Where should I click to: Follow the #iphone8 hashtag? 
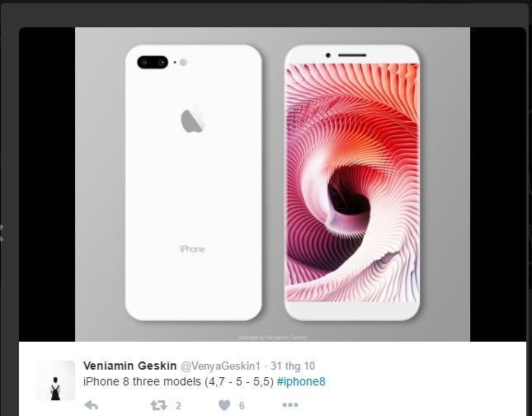pos(301,381)
